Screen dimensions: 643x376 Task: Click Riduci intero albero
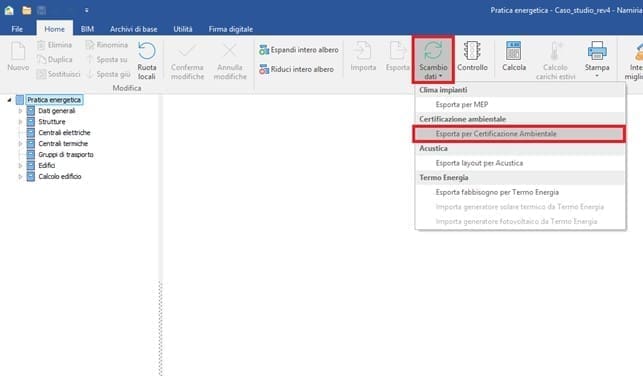pyautogui.click(x=296, y=69)
